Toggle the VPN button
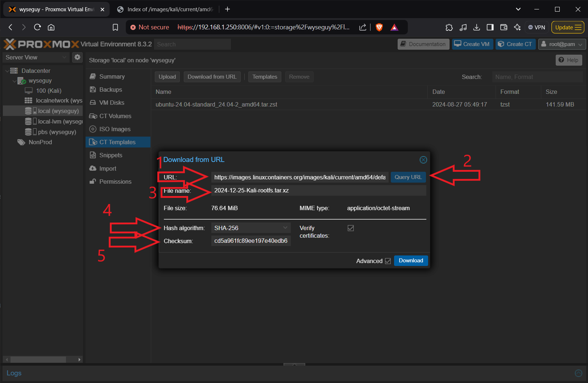The image size is (588, 383). (537, 27)
